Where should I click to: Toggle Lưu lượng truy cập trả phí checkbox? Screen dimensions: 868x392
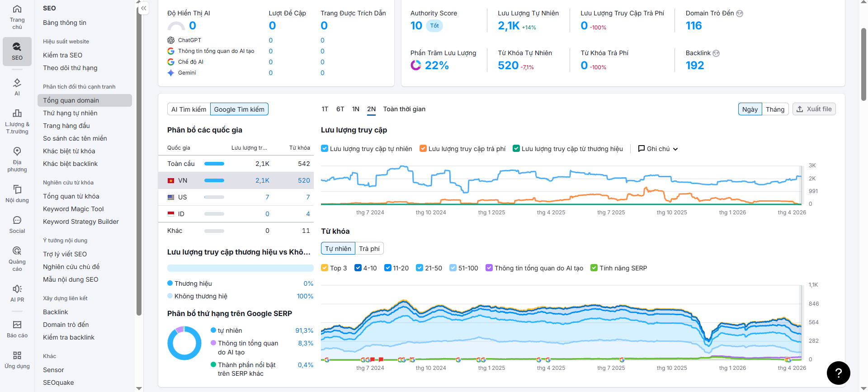pos(423,148)
